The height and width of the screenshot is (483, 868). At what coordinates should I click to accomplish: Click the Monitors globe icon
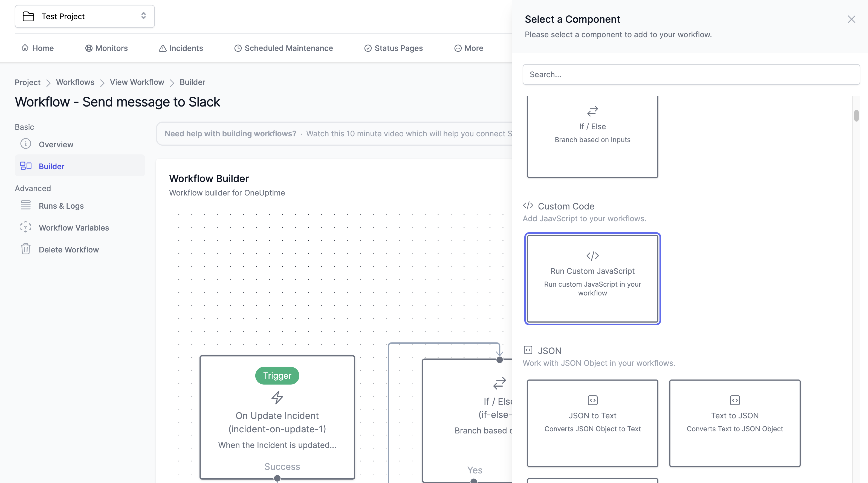[x=89, y=48]
